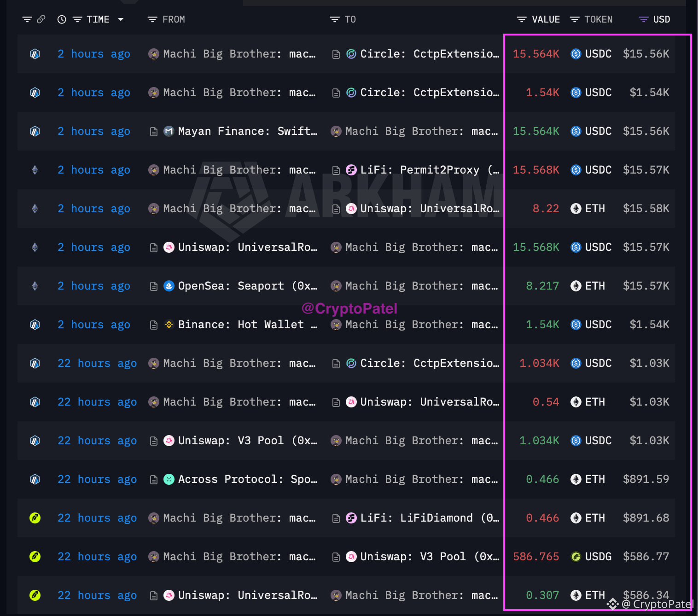
Task: Click the ETH token icon in the 0.307 ETH row
Action: coord(576,595)
